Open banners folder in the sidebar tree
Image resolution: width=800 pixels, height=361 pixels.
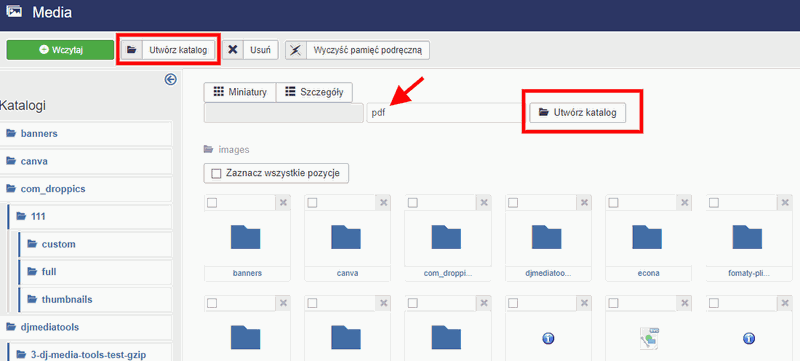pyautogui.click(x=86, y=134)
